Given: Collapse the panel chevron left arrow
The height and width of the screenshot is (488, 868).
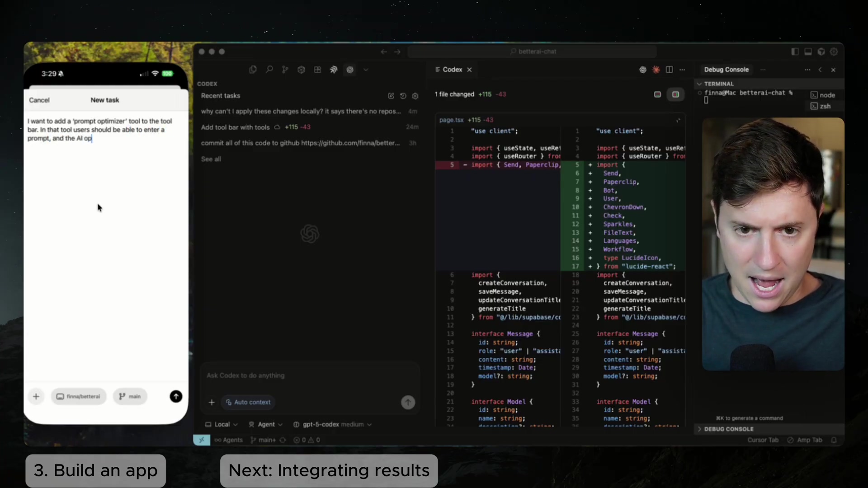Looking at the screenshot, I should [820, 70].
